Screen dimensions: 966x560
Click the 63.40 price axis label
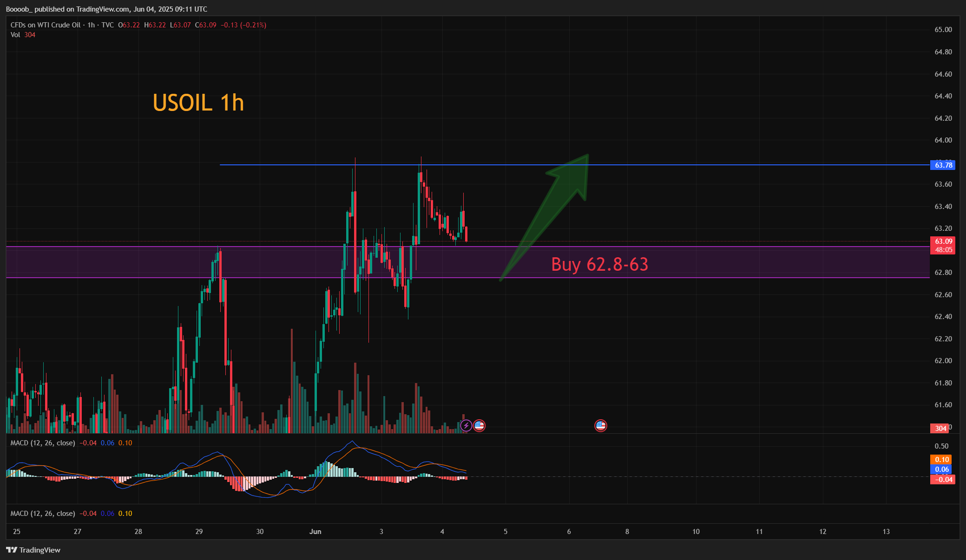(x=943, y=207)
